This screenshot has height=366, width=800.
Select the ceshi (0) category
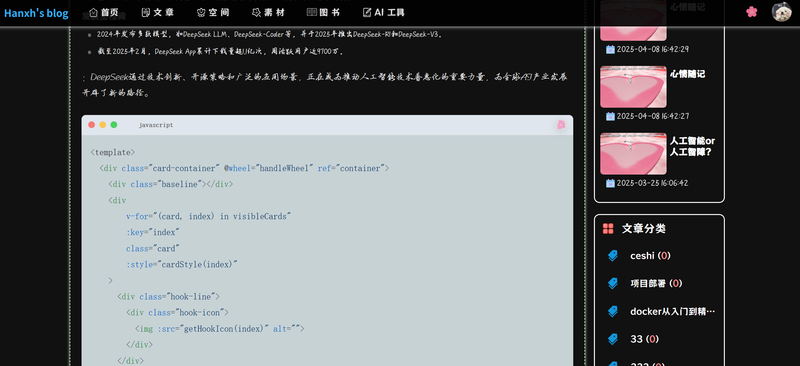pyautogui.click(x=651, y=256)
